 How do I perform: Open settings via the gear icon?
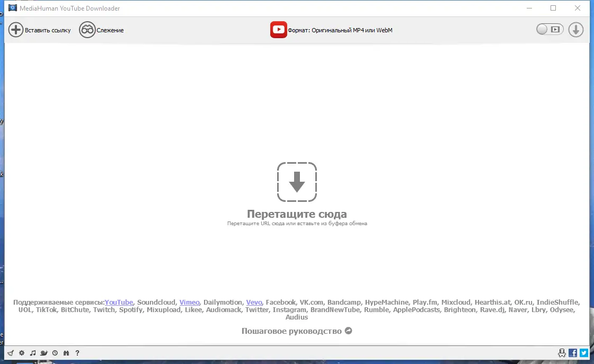tap(22, 353)
